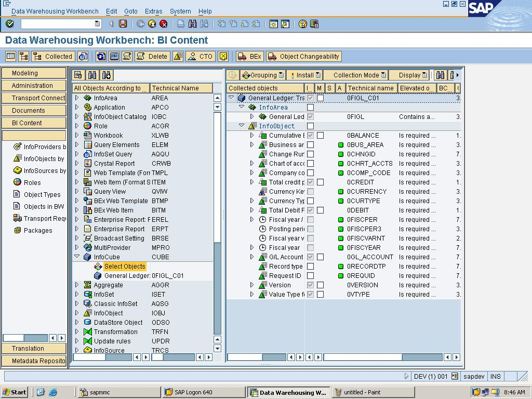The width and height of the screenshot is (532, 399).
Task: Open the Goto menu
Action: tap(130, 11)
